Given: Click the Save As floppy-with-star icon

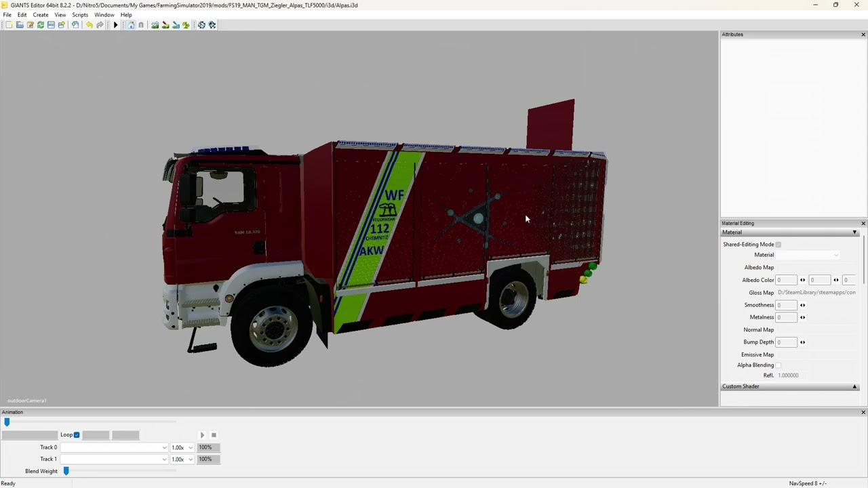Looking at the screenshot, I should [x=61, y=25].
